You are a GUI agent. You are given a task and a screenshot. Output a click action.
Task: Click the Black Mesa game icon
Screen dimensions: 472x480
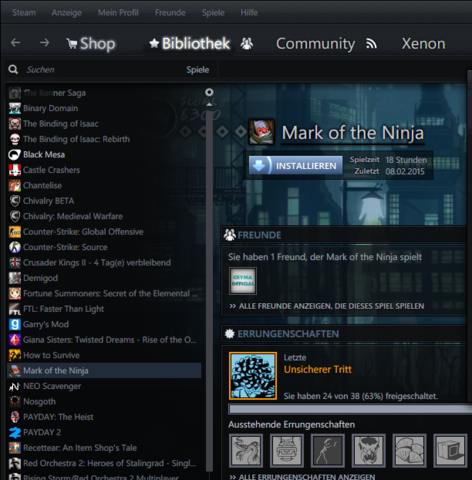coord(15,155)
